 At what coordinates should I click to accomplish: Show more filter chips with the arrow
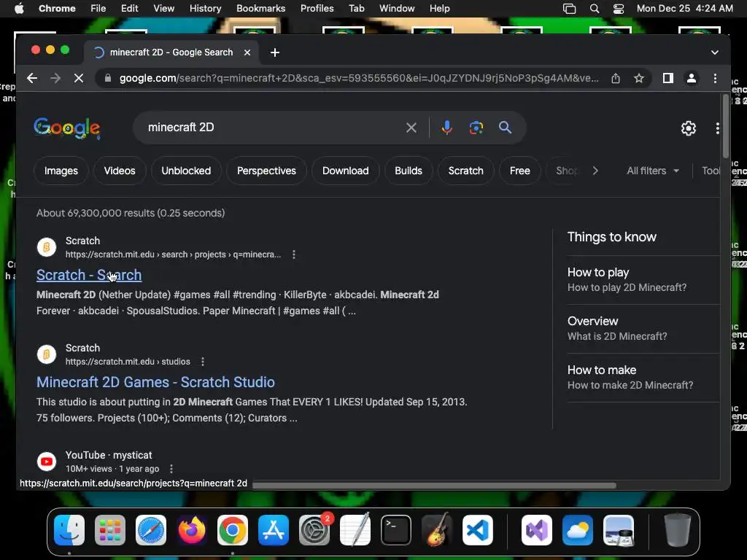tap(595, 171)
